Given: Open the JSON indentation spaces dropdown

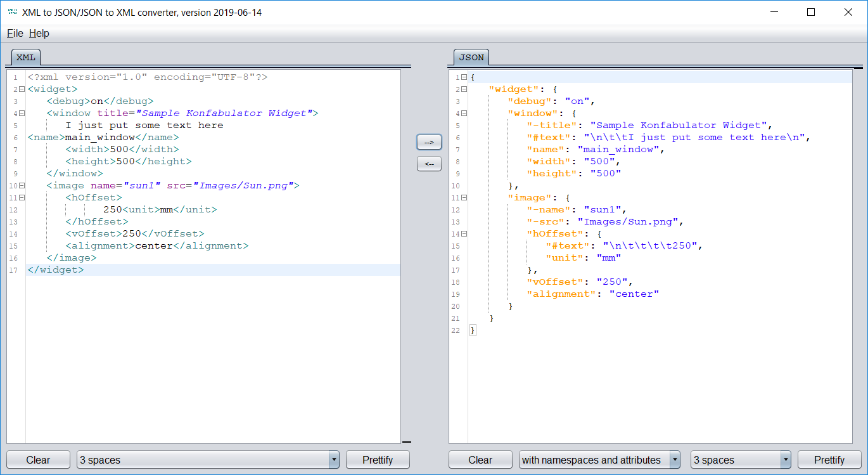Looking at the screenshot, I should [x=741, y=460].
